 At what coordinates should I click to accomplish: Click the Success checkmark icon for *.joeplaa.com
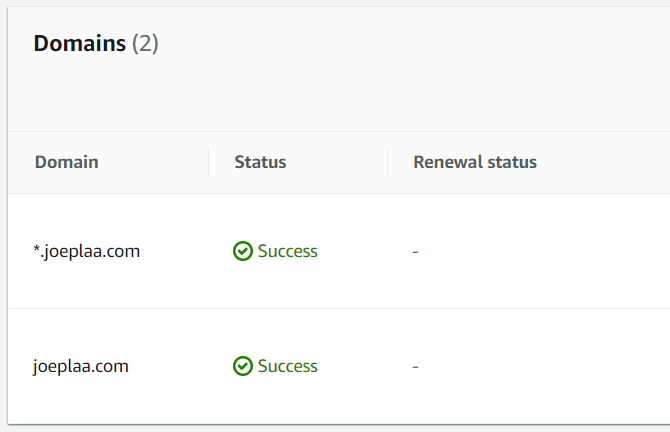[x=243, y=251]
